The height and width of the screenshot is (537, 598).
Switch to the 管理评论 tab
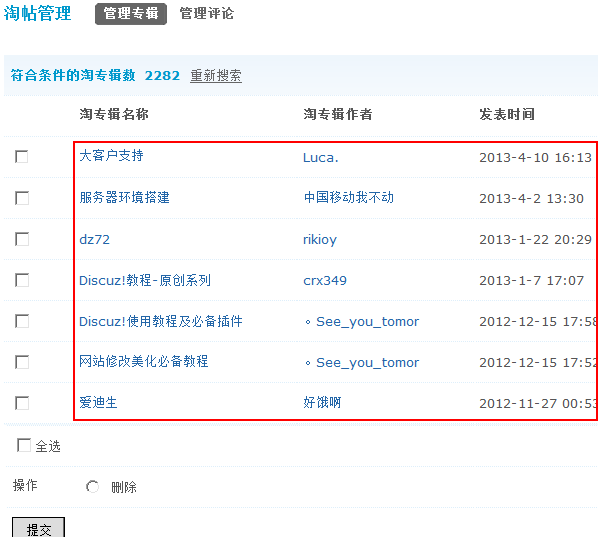[x=206, y=14]
